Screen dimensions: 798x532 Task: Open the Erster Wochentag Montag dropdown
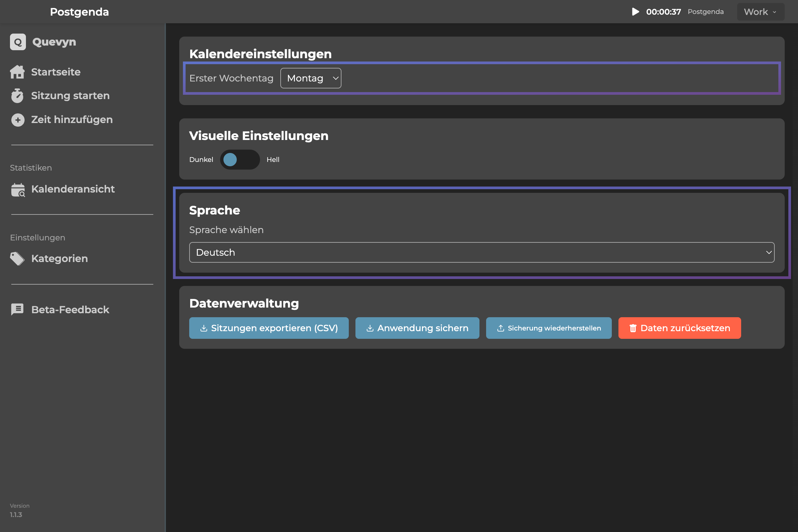point(311,78)
